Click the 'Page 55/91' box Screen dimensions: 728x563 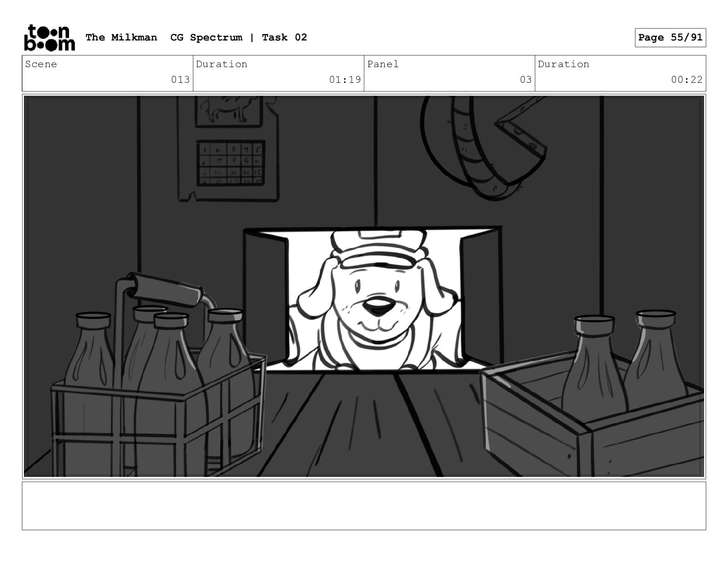[x=670, y=38]
